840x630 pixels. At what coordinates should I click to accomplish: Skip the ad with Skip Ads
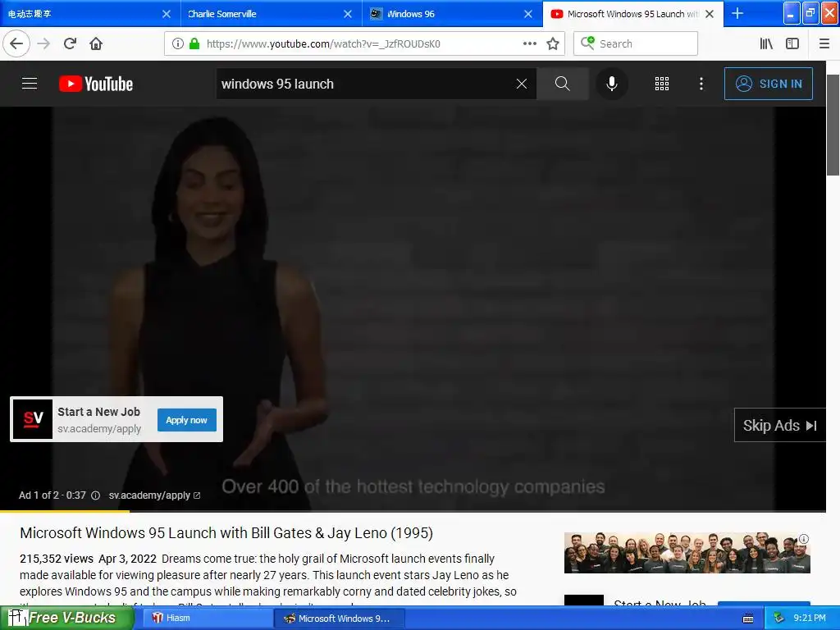coord(779,426)
